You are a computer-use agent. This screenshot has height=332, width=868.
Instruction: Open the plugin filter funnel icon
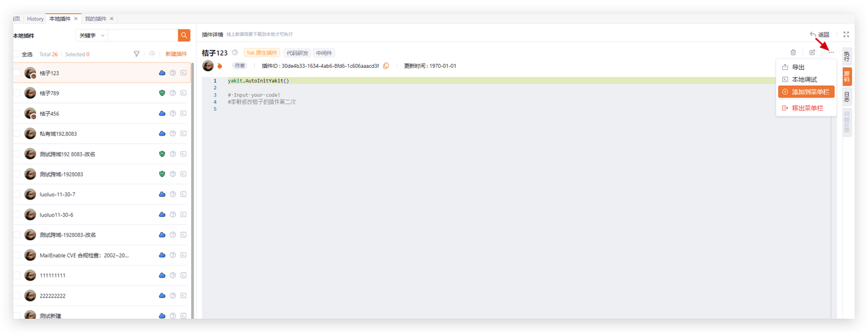pos(136,54)
